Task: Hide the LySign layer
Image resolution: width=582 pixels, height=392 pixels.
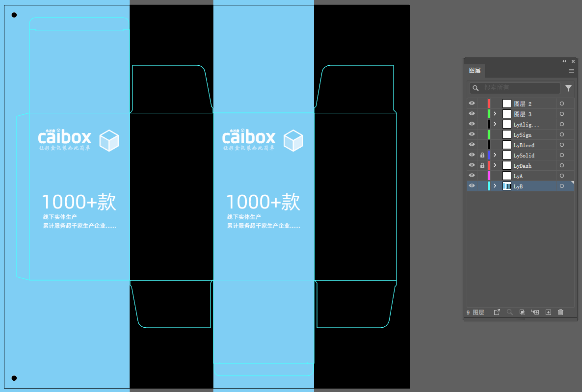Action: point(472,135)
